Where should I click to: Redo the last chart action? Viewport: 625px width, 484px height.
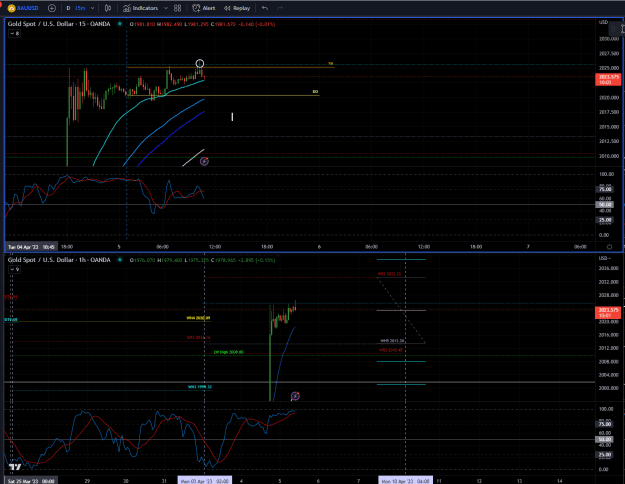[280, 8]
